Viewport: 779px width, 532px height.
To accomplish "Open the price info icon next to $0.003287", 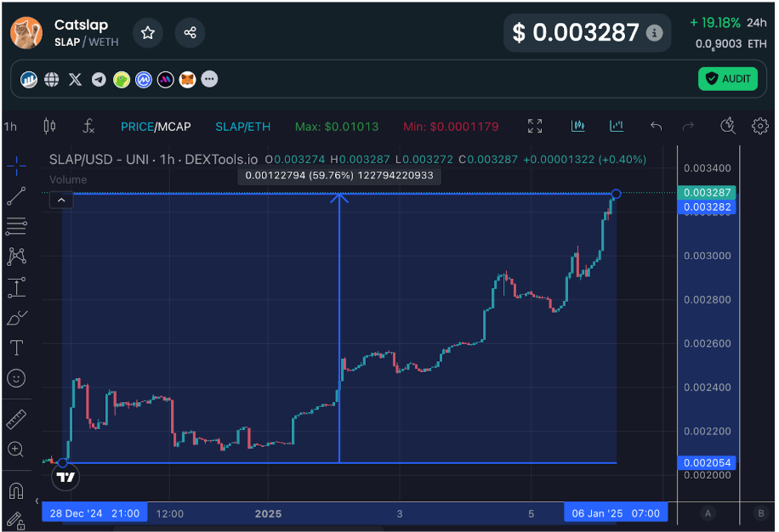I will click(654, 33).
